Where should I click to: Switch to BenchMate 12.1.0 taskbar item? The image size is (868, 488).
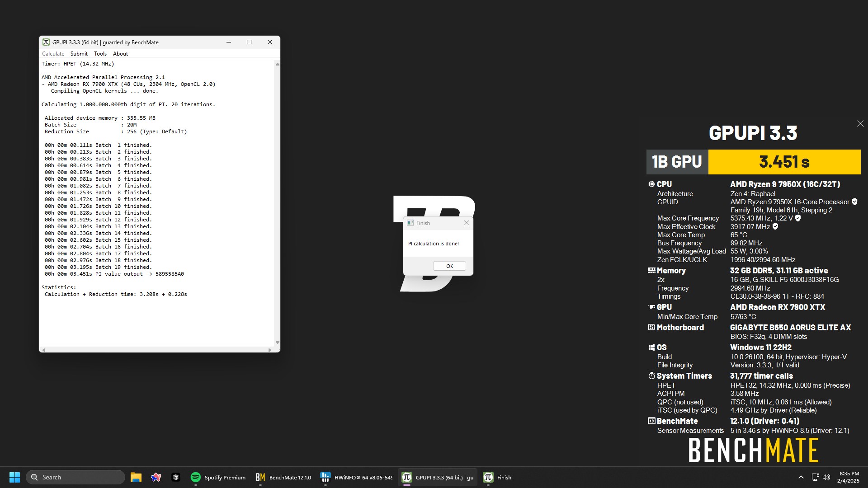pyautogui.click(x=283, y=477)
